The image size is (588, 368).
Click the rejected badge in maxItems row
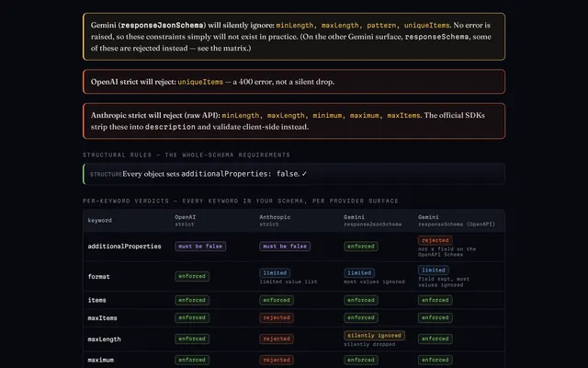(x=277, y=317)
